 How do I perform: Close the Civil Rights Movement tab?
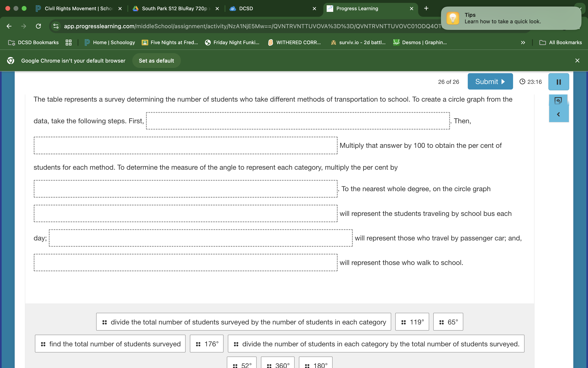tap(120, 9)
